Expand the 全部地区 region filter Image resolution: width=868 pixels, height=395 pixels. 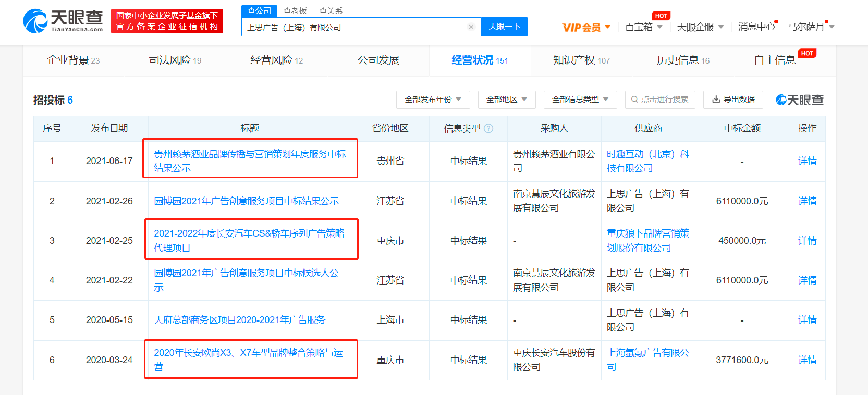click(x=506, y=100)
